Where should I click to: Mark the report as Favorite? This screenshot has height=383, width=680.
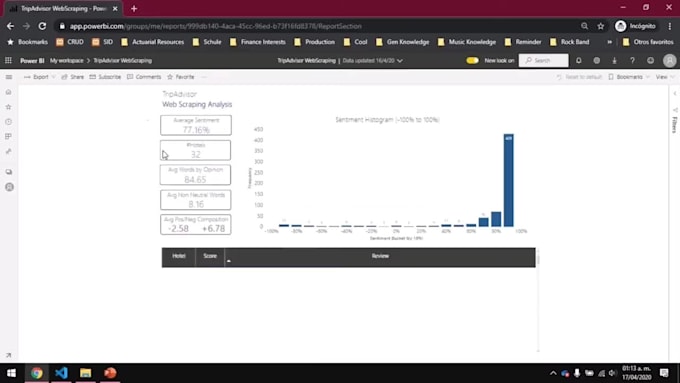(181, 77)
